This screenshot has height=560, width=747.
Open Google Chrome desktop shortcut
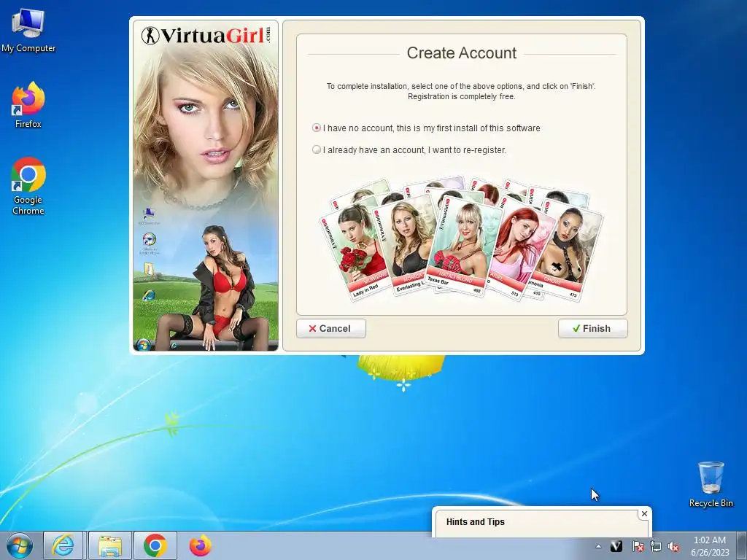tap(28, 186)
